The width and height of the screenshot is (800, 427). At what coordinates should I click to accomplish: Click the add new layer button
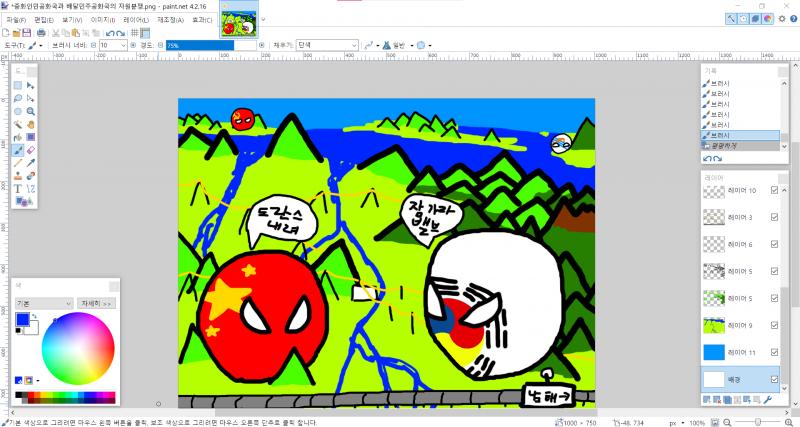(x=707, y=400)
